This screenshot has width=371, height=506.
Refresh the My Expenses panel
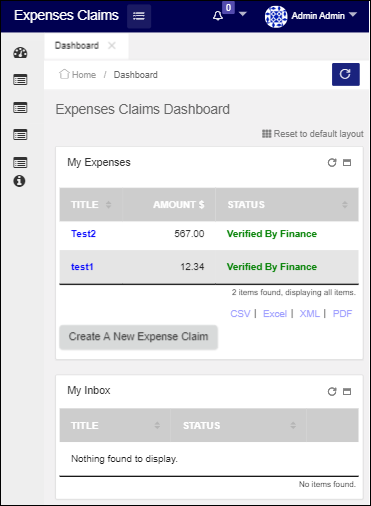[332, 163]
